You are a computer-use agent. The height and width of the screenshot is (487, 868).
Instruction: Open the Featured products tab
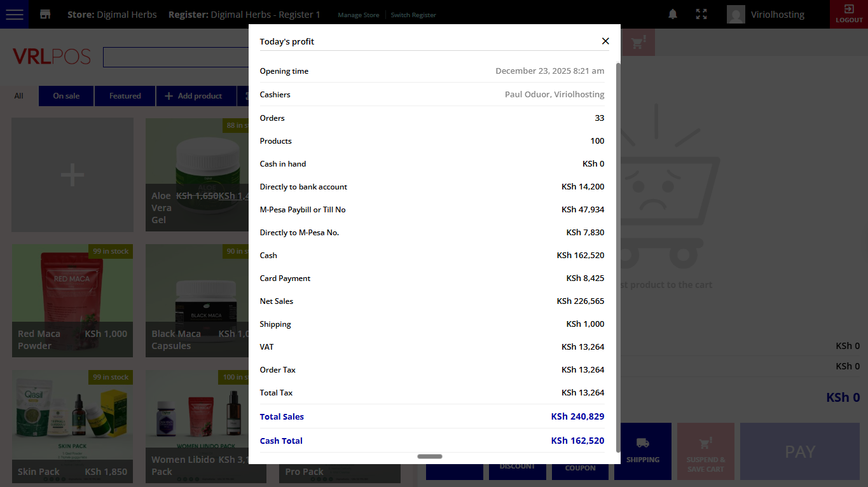point(125,96)
